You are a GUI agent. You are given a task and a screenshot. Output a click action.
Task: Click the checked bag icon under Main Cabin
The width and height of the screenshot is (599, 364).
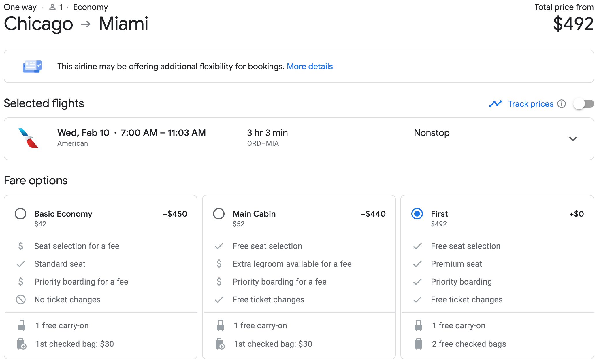[220, 344]
